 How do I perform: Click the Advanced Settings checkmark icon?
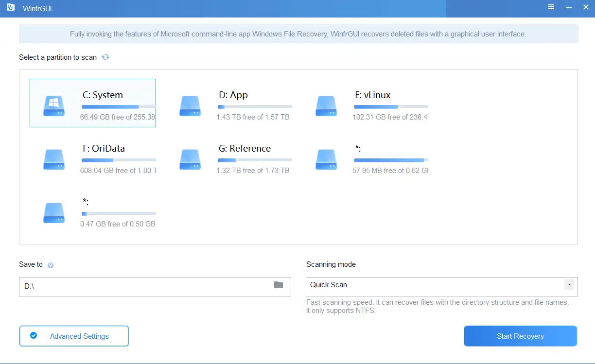point(34,335)
